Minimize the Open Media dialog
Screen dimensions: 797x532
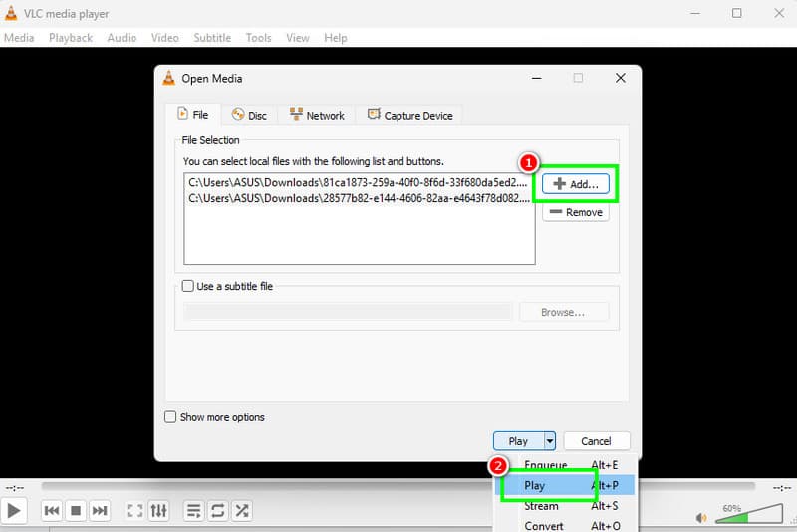point(537,78)
